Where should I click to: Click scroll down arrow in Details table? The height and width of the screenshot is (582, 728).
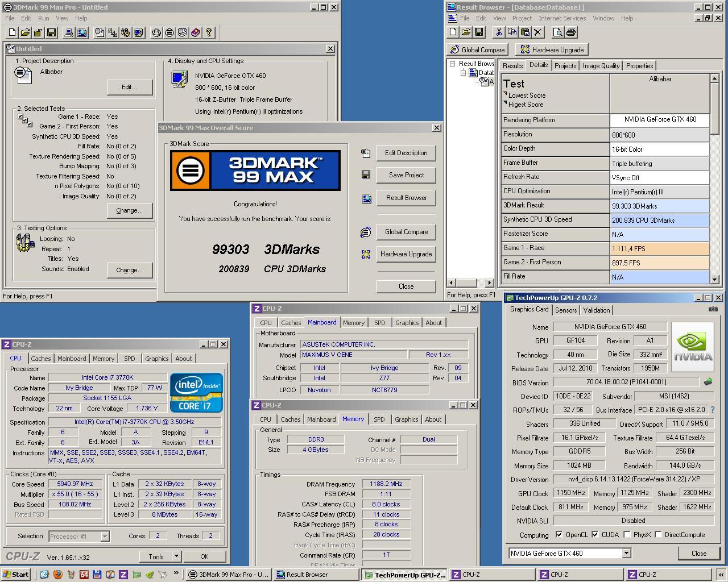click(x=714, y=278)
